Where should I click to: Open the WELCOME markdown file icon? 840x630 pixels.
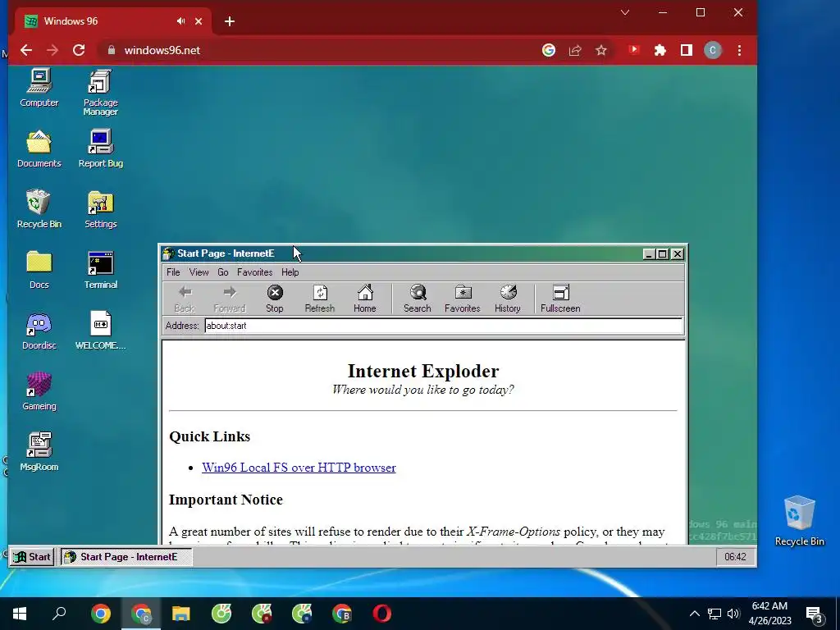pyautogui.click(x=101, y=331)
